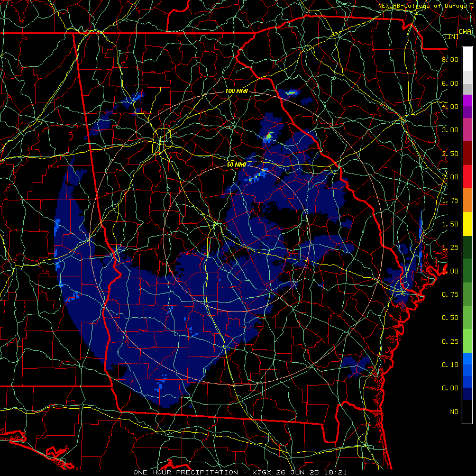Select the 1.25 value on the scale
476x476 pixels.
click(450, 248)
